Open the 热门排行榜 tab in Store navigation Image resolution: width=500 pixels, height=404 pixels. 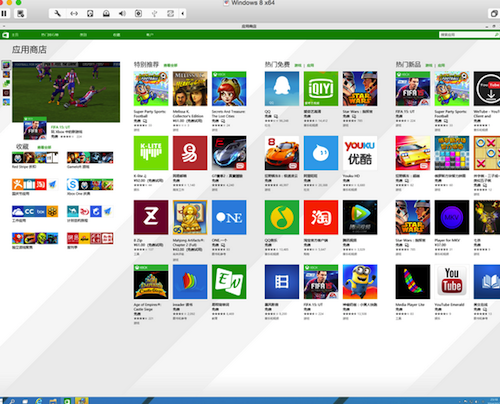[x=50, y=35]
